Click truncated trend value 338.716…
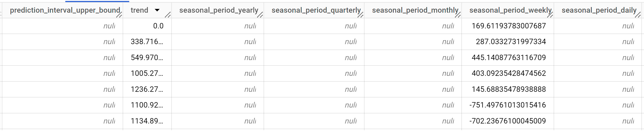Screen dimensions: 644x131 pos(147,42)
